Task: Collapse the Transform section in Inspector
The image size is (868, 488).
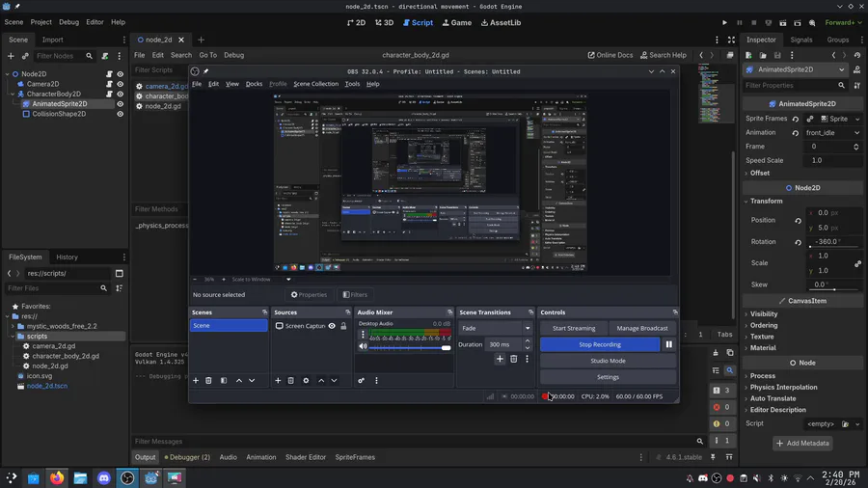Action: pos(764,202)
